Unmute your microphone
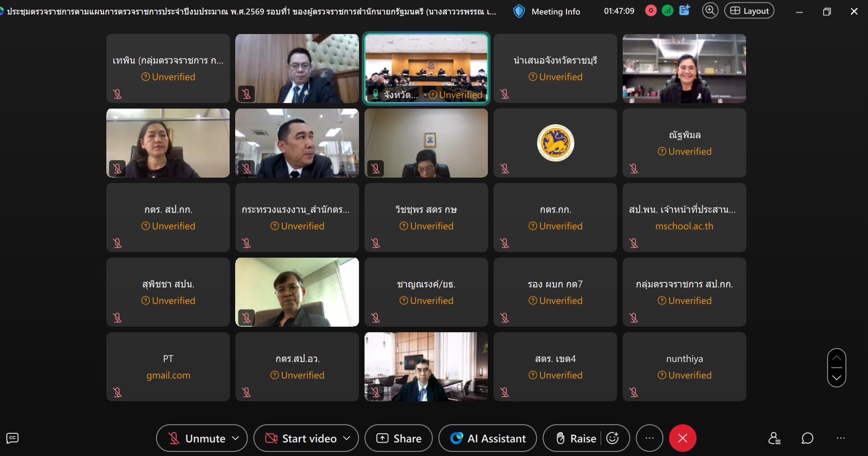 [197, 438]
